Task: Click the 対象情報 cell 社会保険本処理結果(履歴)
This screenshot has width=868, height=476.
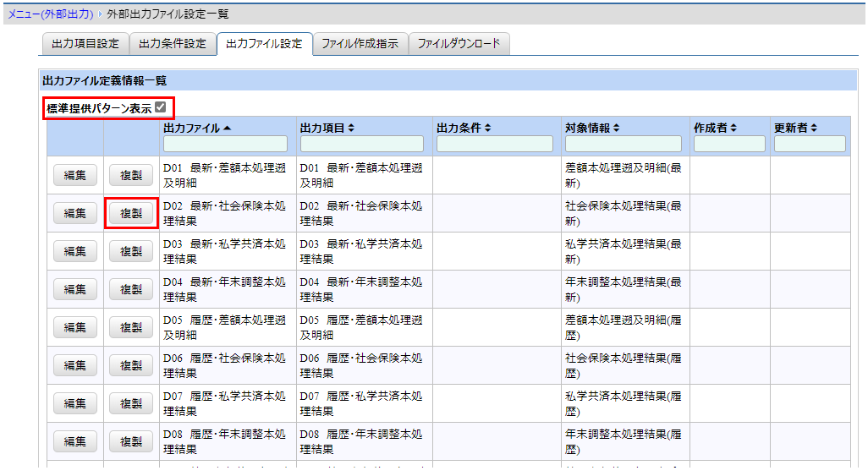Action: tap(625, 365)
